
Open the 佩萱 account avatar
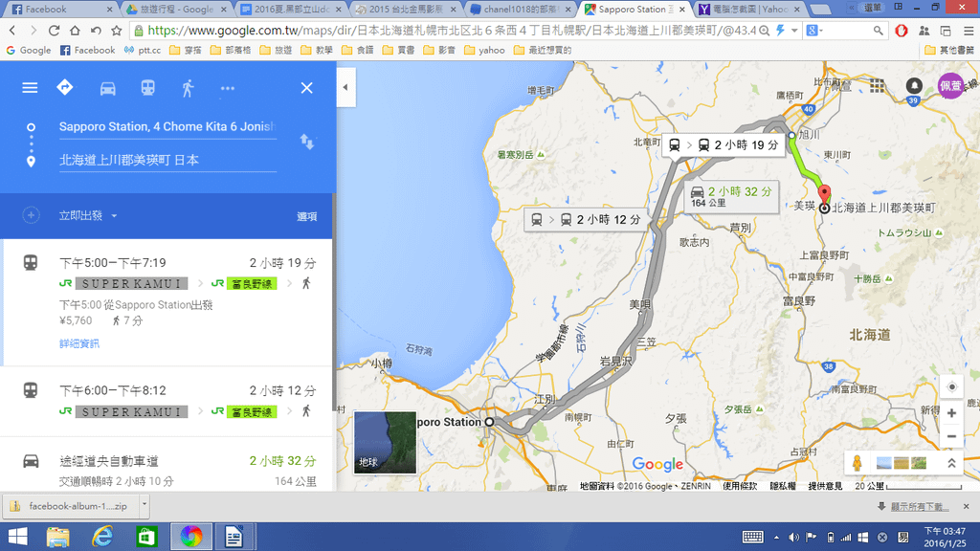(950, 85)
